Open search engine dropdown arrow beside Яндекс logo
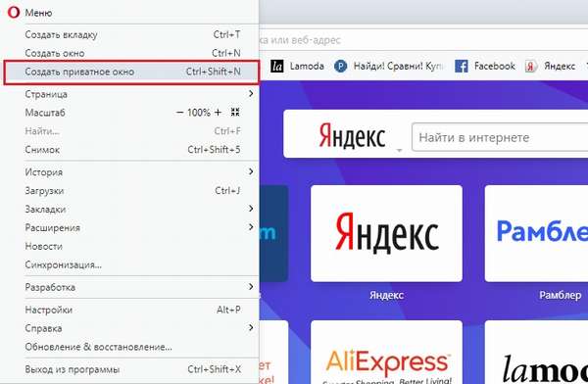 tap(400, 150)
